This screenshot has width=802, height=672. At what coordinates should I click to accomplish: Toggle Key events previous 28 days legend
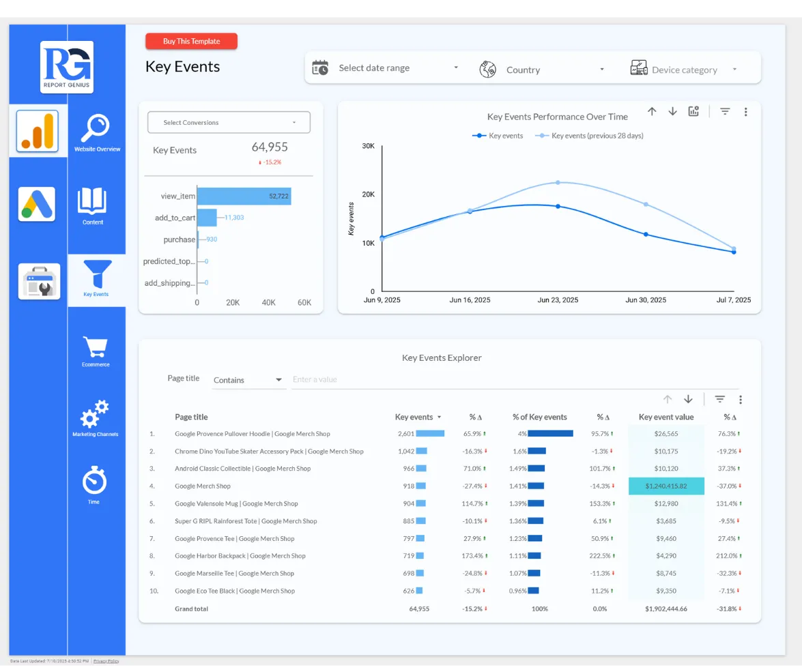pos(589,136)
